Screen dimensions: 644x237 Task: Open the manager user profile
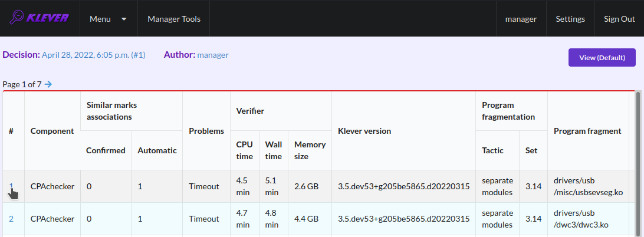click(x=521, y=19)
